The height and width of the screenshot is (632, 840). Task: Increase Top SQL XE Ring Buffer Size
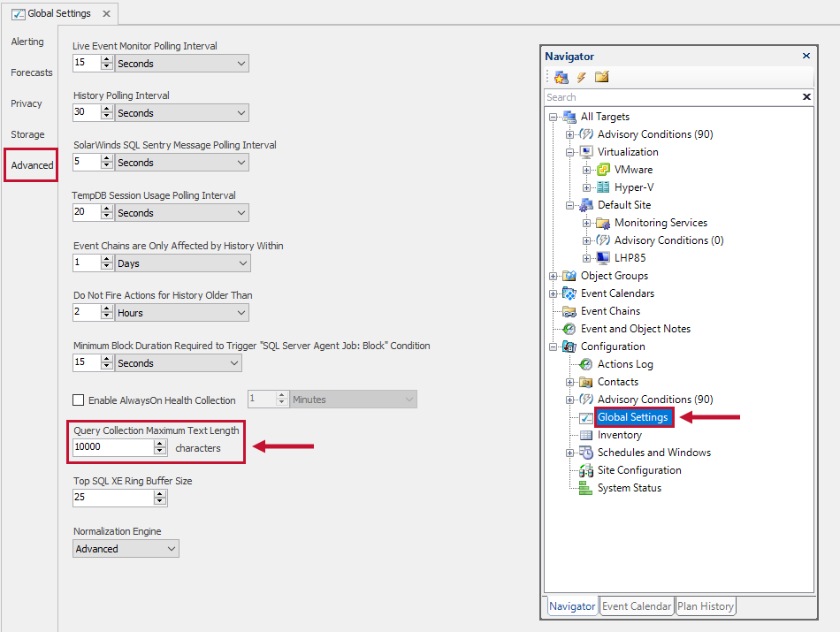tap(157, 493)
